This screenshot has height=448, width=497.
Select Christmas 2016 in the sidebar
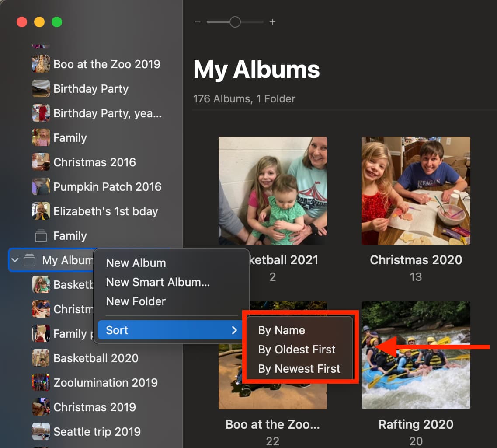94,162
